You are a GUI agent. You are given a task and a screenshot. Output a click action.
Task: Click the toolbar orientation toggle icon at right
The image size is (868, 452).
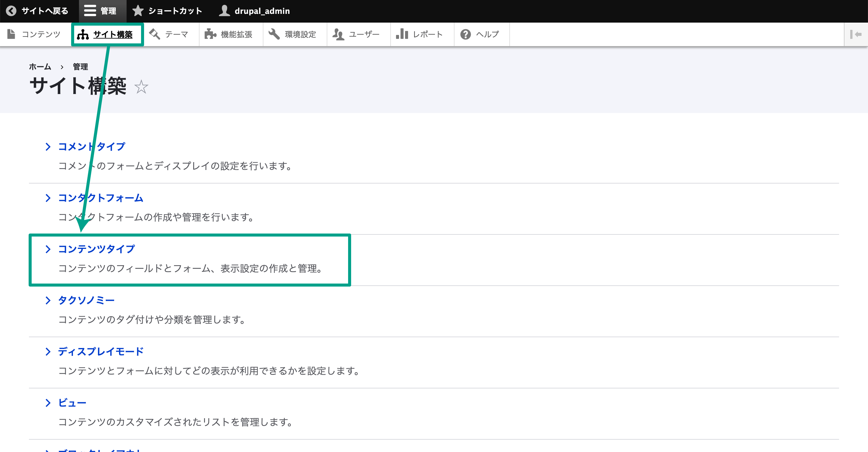click(856, 34)
